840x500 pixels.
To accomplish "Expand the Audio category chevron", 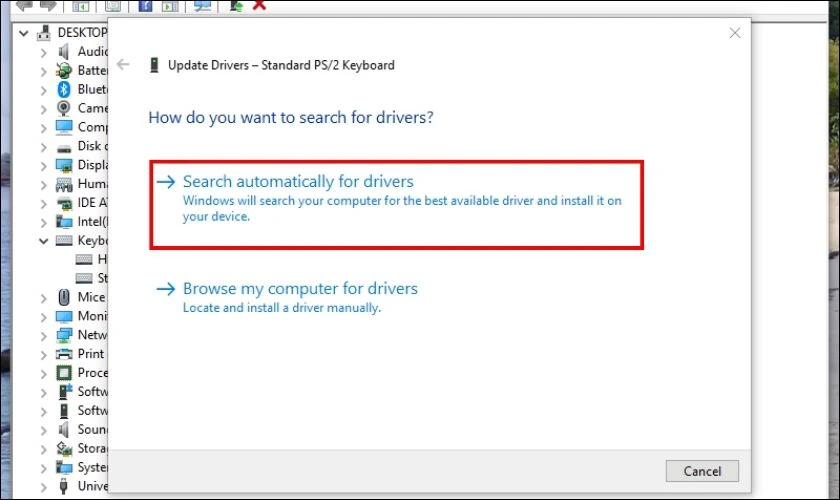I will click(x=43, y=53).
